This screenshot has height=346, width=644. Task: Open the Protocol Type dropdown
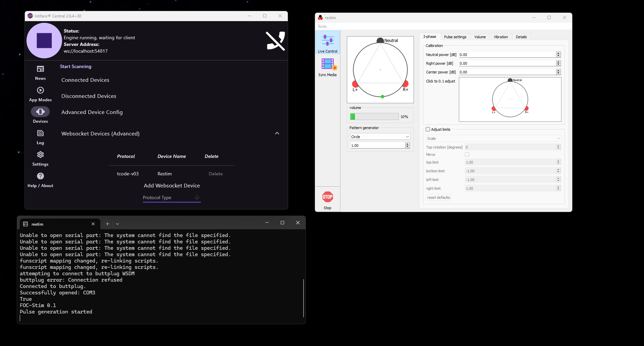172,197
